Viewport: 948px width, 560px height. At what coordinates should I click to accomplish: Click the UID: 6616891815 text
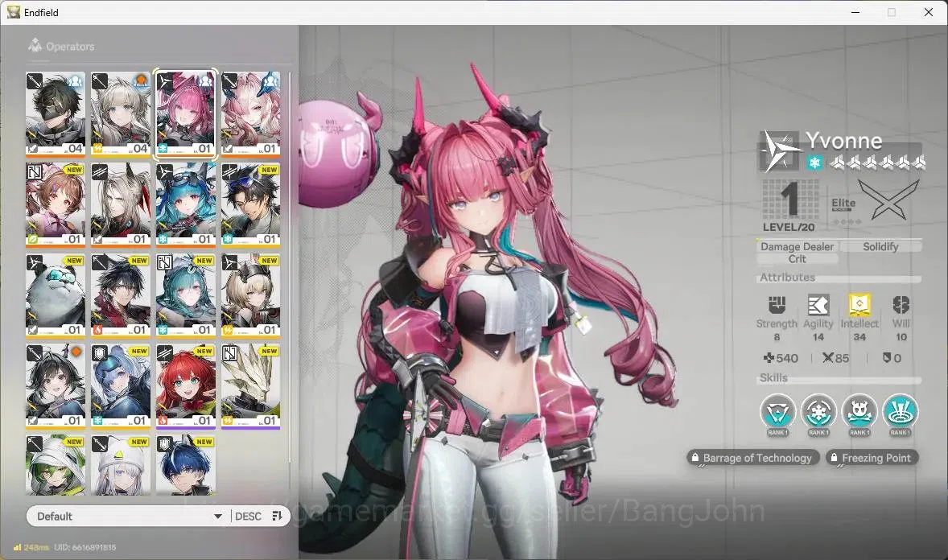85,547
